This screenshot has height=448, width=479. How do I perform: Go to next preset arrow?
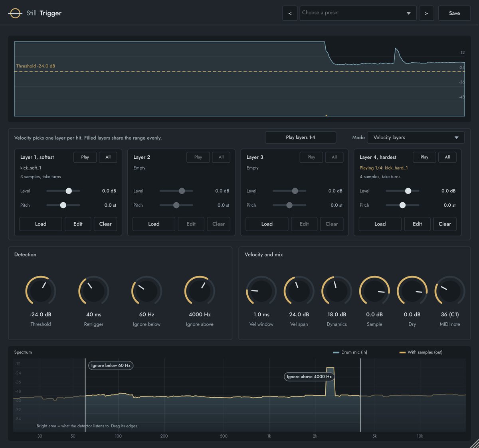(426, 13)
